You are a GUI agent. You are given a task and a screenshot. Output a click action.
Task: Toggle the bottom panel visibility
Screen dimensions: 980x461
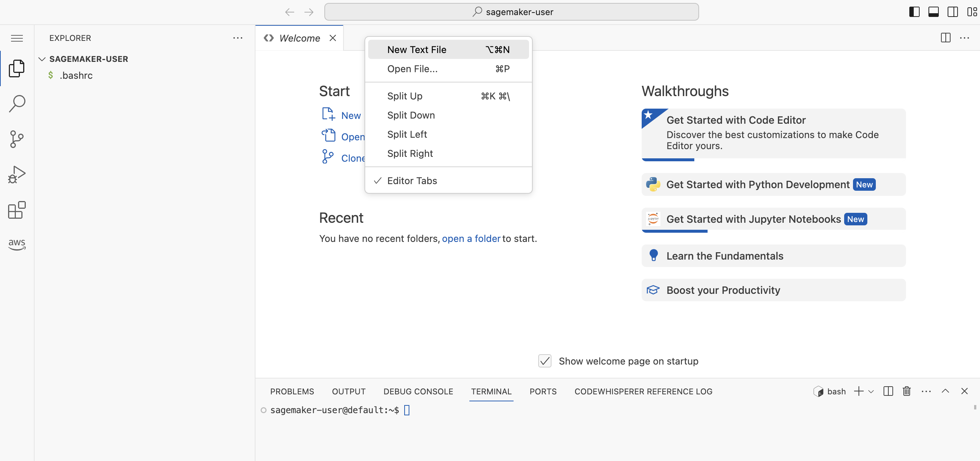click(933, 11)
